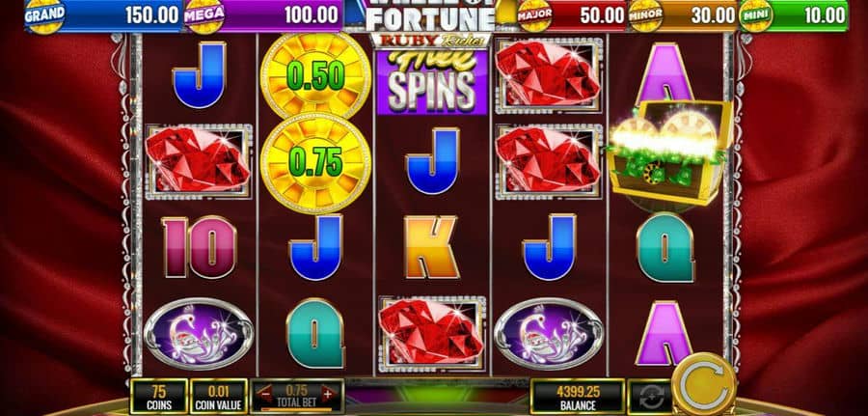Click the Grand 150.00 jackpot banner
The image size is (868, 416).
pos(103,14)
